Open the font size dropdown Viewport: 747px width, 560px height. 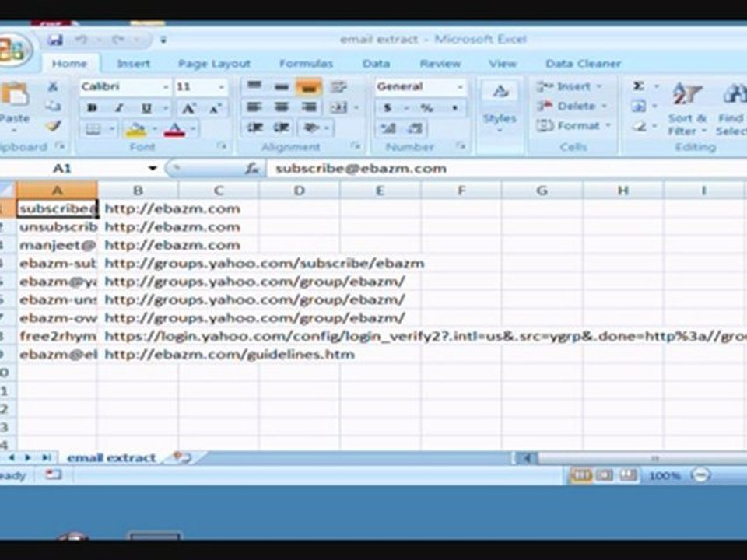221,87
